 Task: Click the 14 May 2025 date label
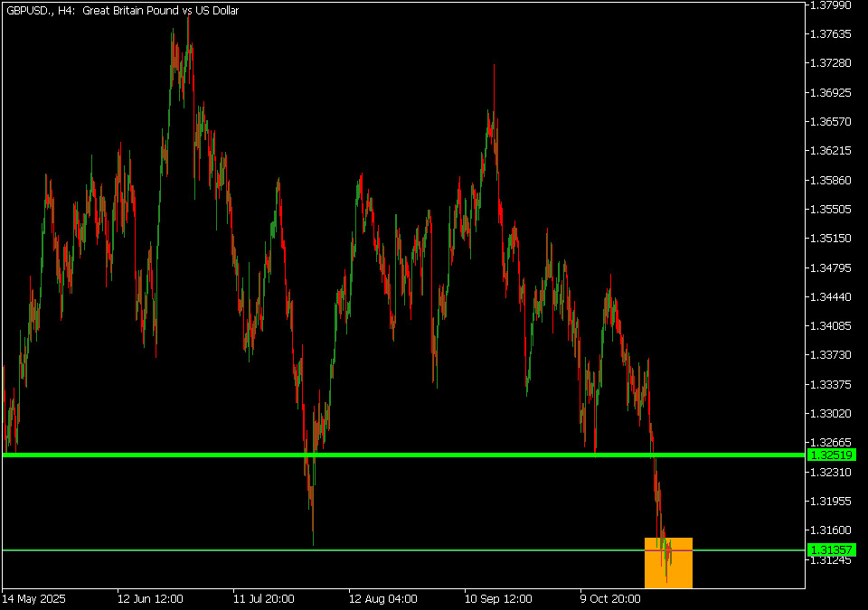click(x=33, y=598)
